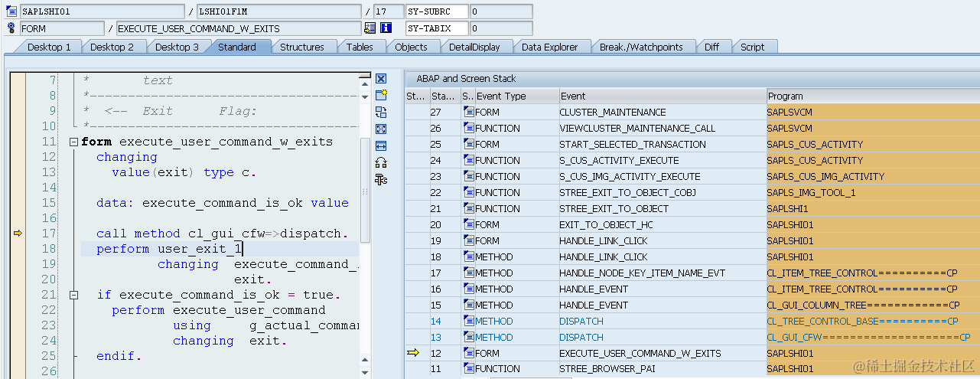Click the LSHI01F1M include field
The height and width of the screenshot is (379, 980).
click(278, 11)
